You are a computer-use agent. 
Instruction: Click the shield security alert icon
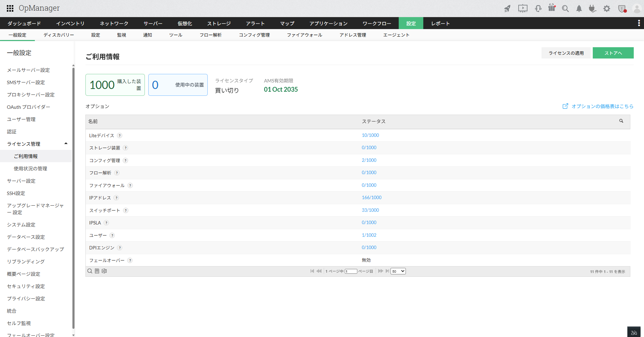622,9
